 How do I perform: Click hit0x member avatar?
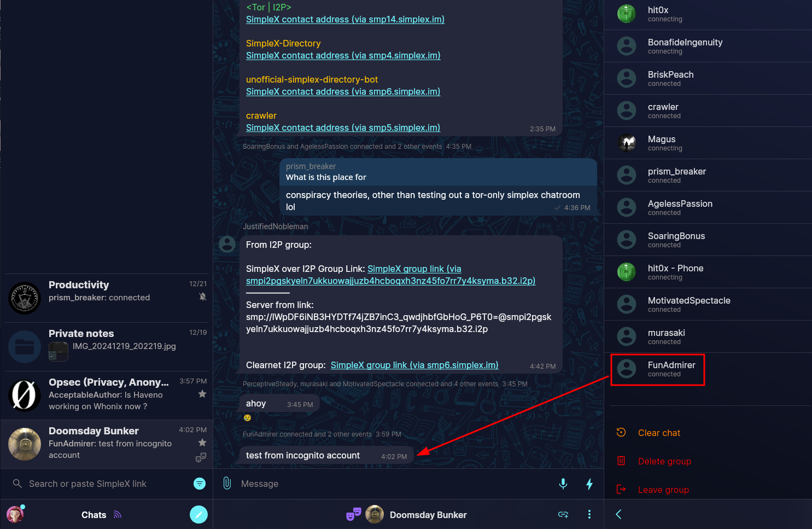coord(627,14)
